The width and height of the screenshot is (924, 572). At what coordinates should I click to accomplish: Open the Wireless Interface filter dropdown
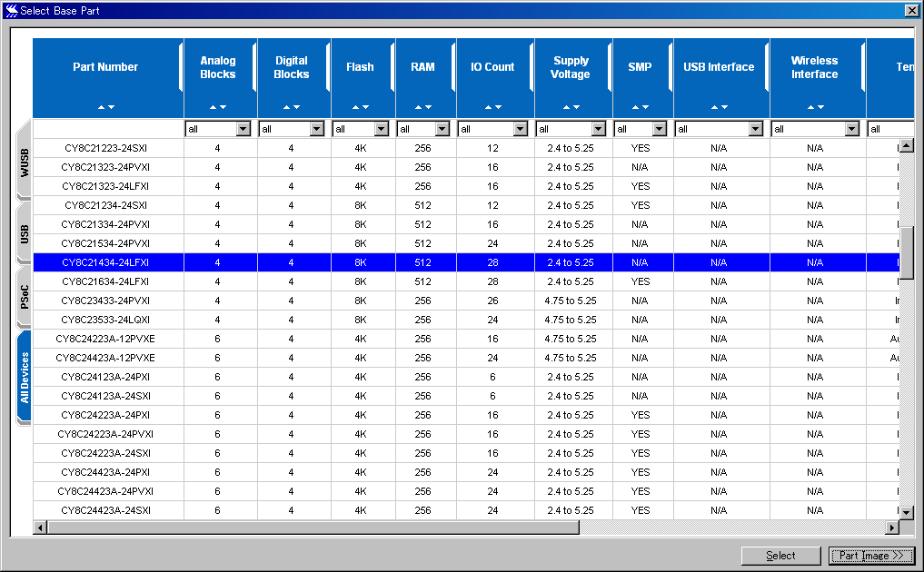click(852, 129)
